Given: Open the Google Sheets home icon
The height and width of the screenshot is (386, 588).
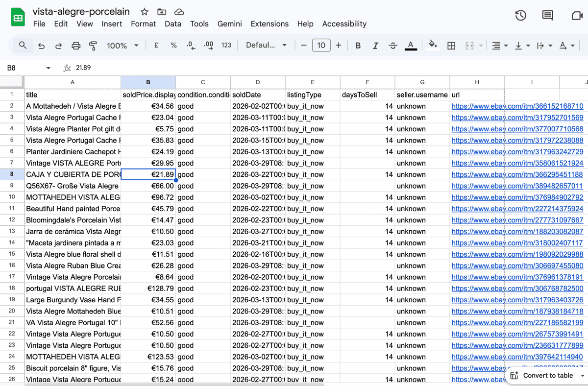Looking at the screenshot, I should 18,18.
